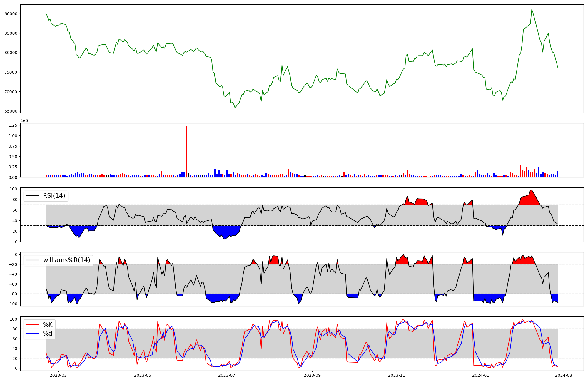588x382 pixels.
Task: Click the 90000 price axis tick label
Action: click(11, 14)
